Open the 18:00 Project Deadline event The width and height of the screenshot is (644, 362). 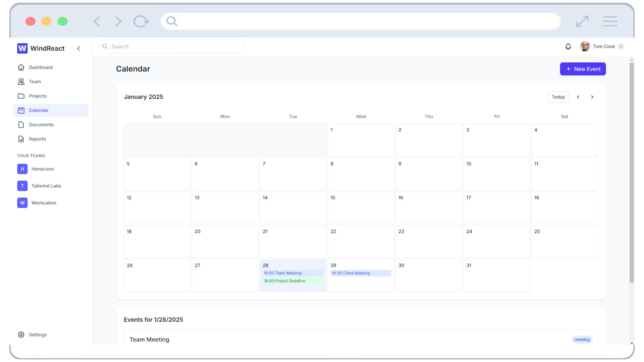point(293,281)
